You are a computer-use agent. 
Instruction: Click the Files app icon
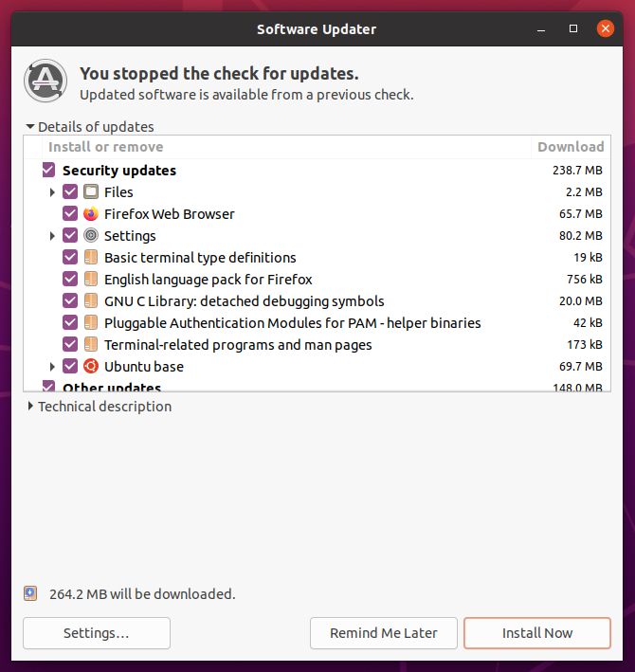click(91, 192)
